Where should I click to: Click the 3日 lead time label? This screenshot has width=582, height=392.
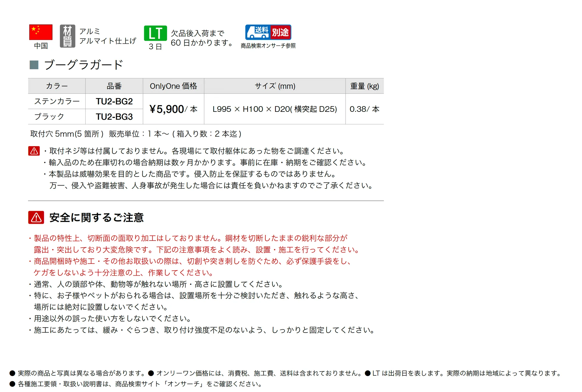(155, 47)
